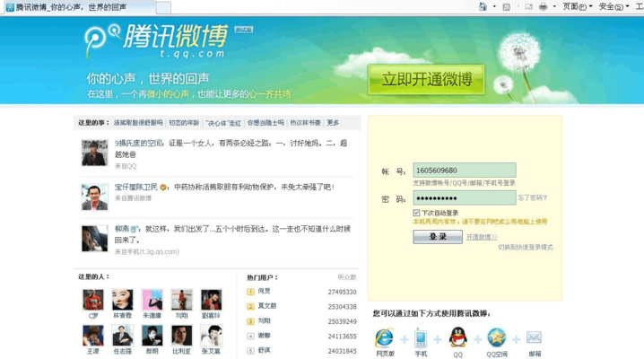Click the Tencent Weibo logo in banner

tap(156, 41)
